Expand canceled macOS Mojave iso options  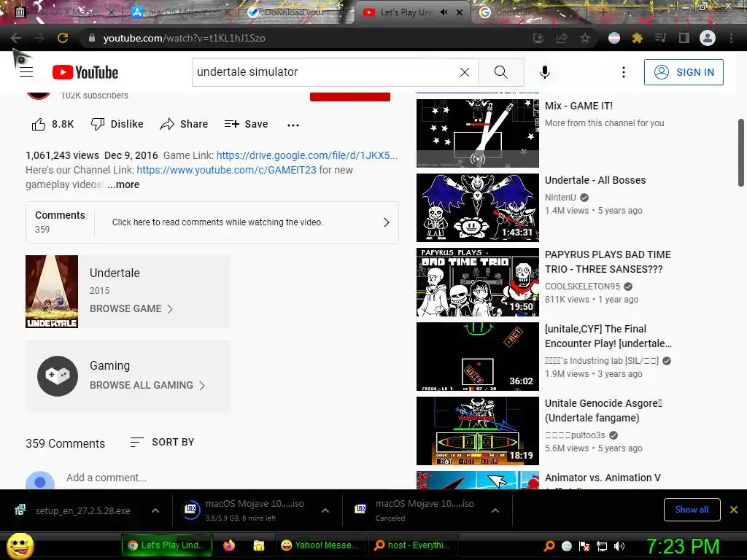495,510
